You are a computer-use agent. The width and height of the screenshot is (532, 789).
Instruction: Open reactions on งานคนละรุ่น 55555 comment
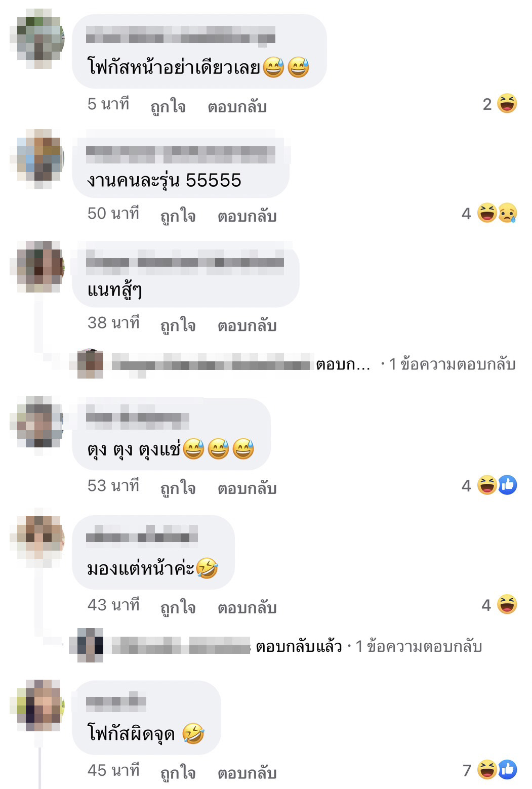pos(489,213)
